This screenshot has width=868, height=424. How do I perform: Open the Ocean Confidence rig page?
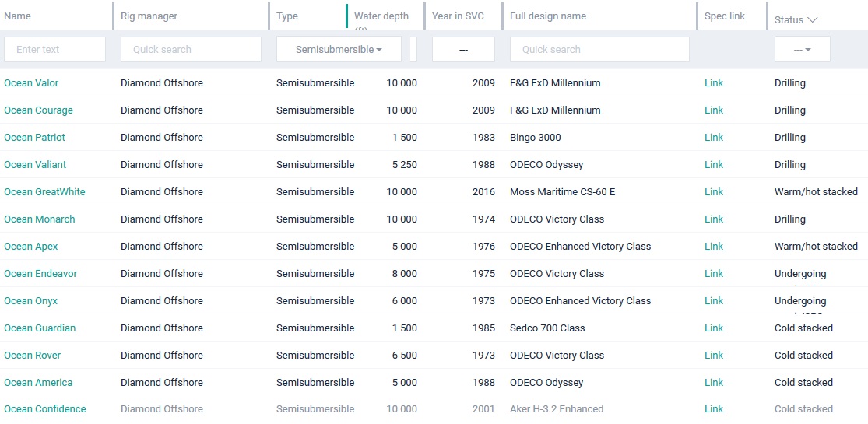point(45,409)
